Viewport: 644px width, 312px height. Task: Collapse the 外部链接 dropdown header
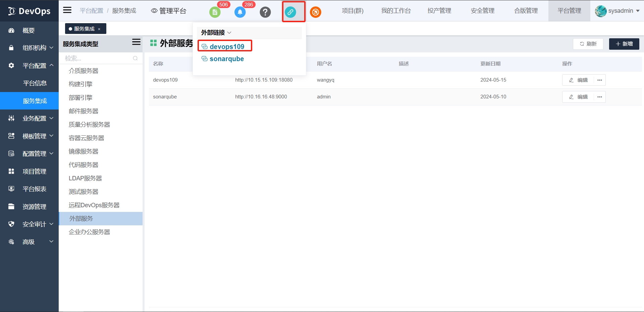pos(216,33)
